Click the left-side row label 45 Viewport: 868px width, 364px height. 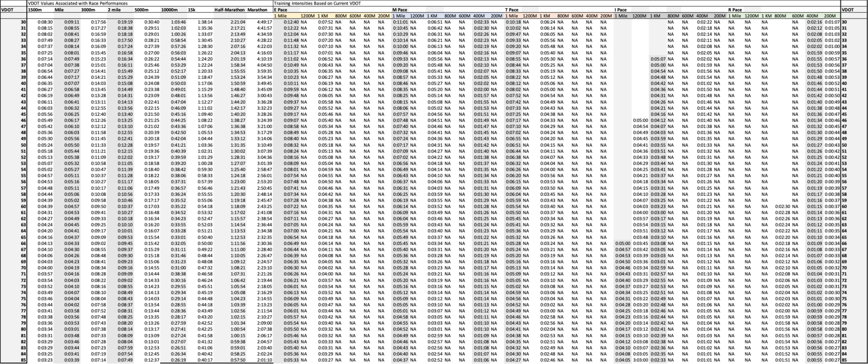click(23, 114)
